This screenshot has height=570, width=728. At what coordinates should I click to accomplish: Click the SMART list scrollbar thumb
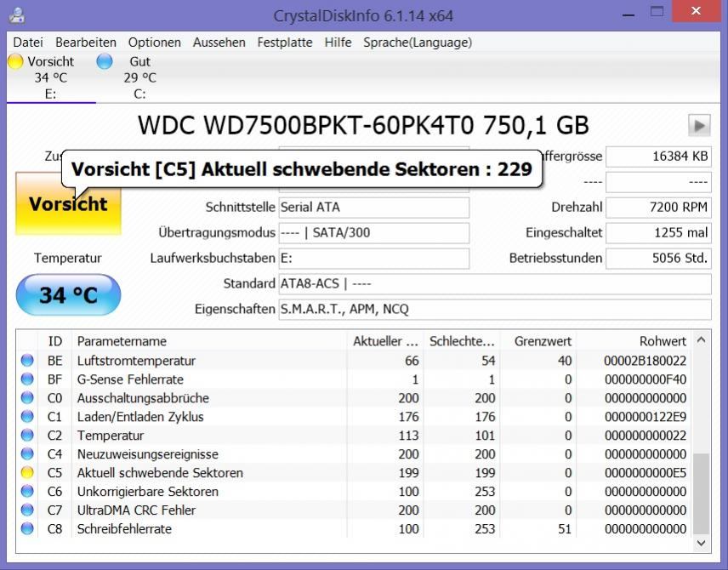pyautogui.click(x=701, y=493)
